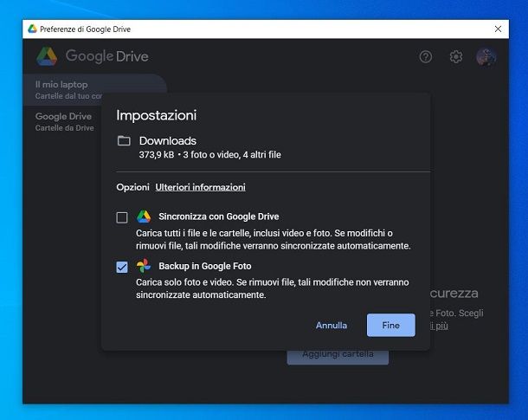Viewport: 528px width, 420px height.
Task: Click the Downloads folder icon
Action: pyautogui.click(x=124, y=141)
